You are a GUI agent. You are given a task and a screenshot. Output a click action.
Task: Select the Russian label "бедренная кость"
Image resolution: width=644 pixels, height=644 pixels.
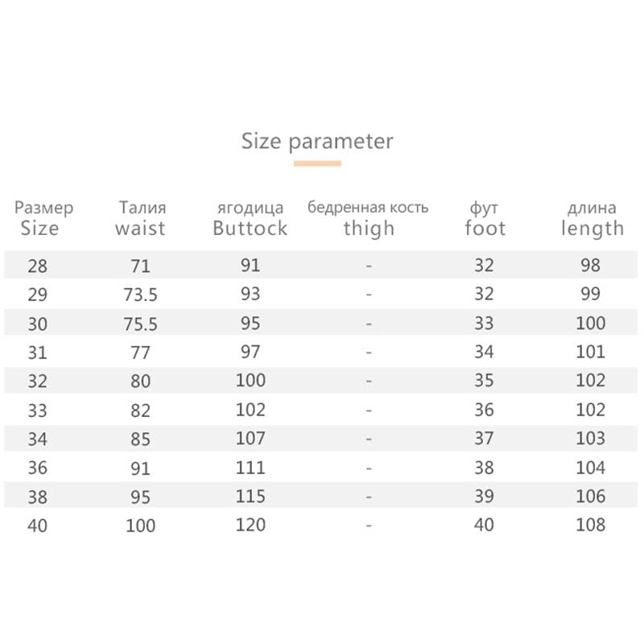click(x=368, y=208)
